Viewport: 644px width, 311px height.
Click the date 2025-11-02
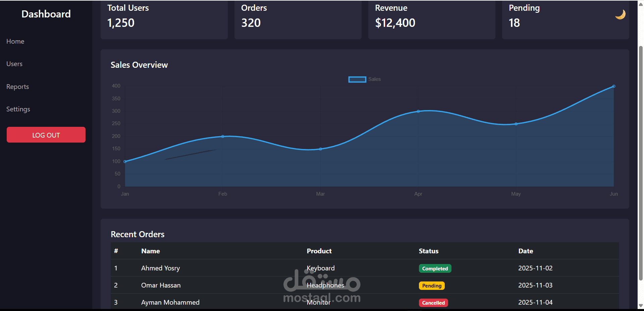tap(535, 268)
